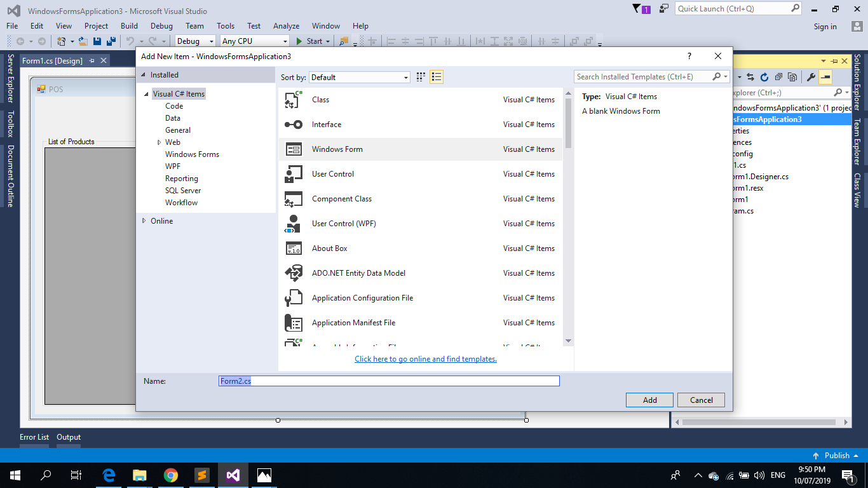Click the New Project toolbar icon
Screen dimensions: 868x488
(62, 41)
